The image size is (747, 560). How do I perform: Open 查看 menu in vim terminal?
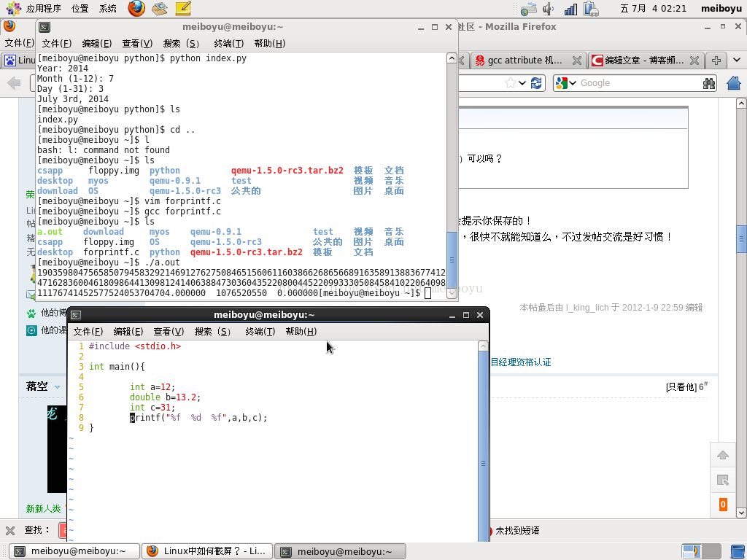(x=169, y=332)
